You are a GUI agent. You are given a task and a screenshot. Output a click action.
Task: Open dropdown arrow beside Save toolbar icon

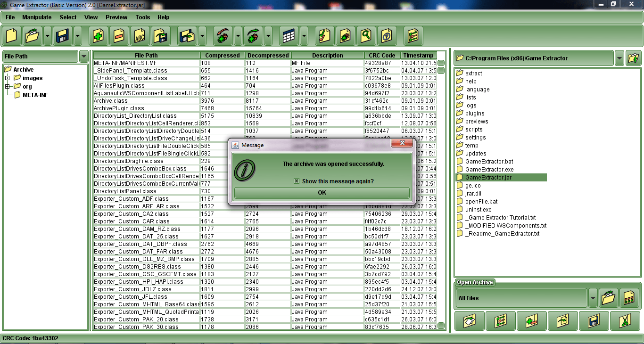pos(78,35)
